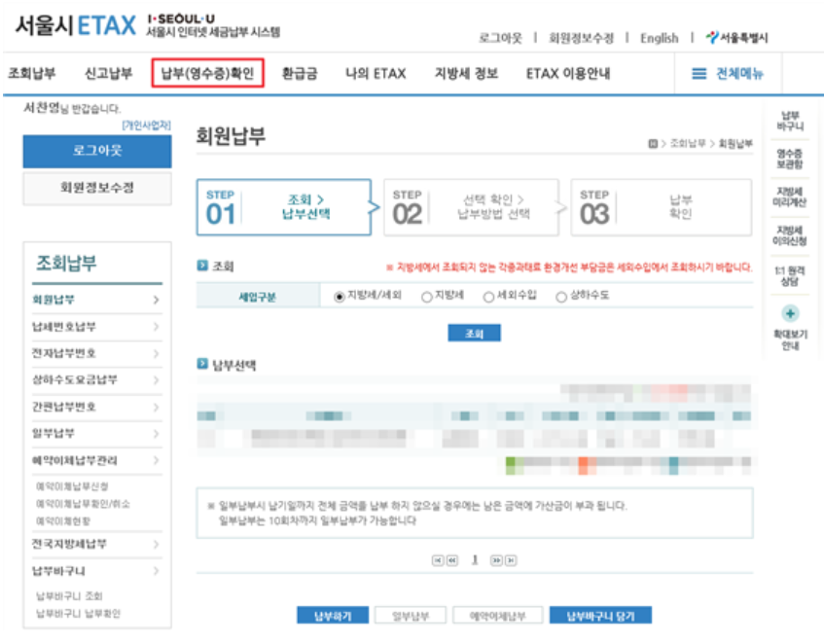The width and height of the screenshot is (824, 644).
Task: Open 예약이체납부신청 submenu link
Action: 72,486
